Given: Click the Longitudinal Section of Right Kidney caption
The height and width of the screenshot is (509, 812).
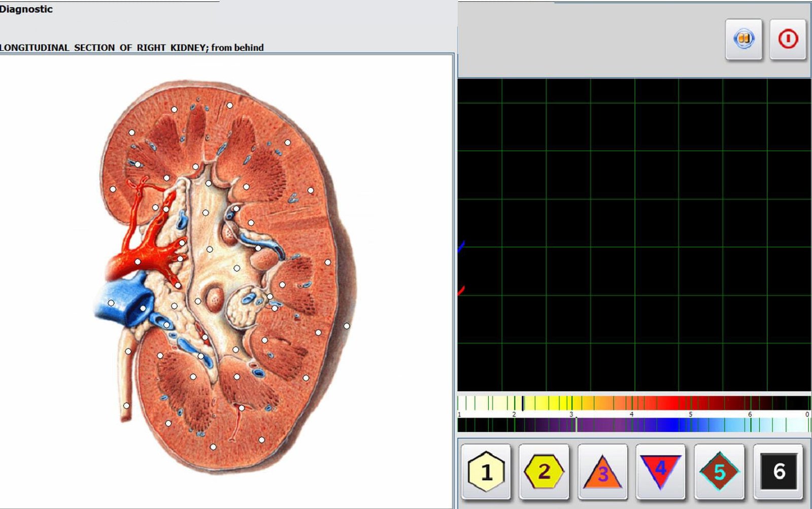Looking at the screenshot, I should (132, 48).
